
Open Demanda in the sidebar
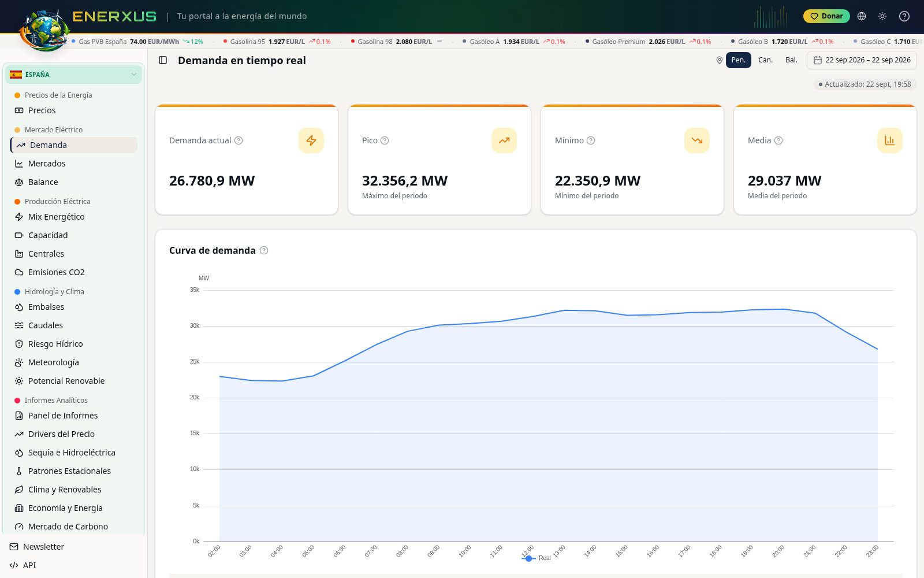[73, 145]
